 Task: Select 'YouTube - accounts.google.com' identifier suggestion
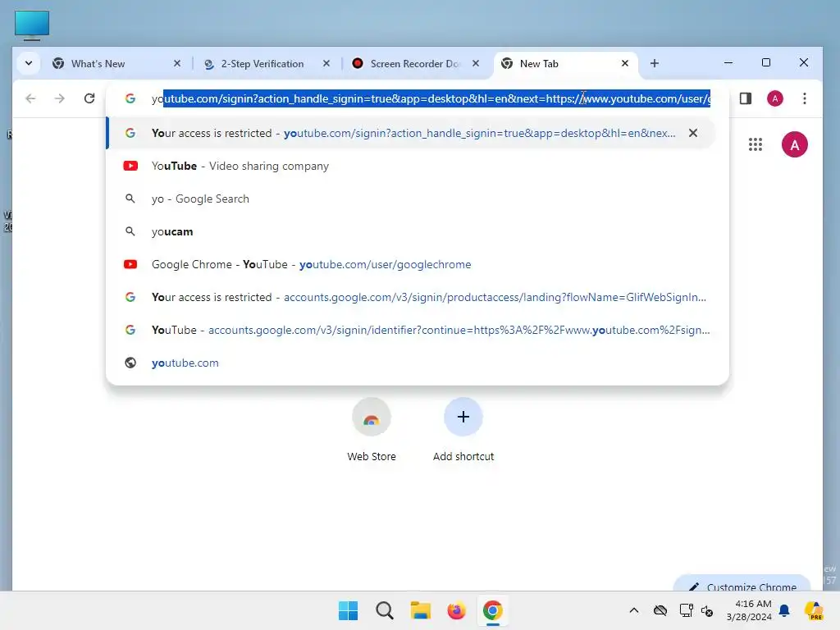[x=411, y=330]
